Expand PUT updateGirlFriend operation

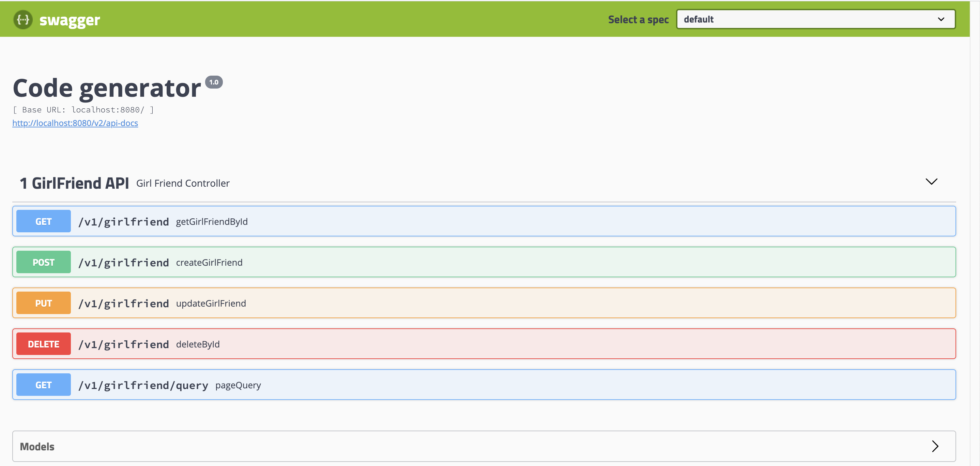(x=484, y=303)
